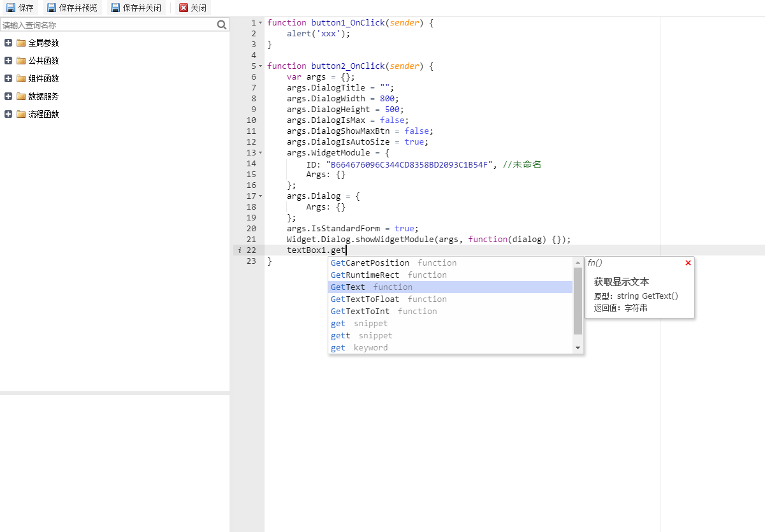Expand the 全局参数 tree node

click(8, 43)
